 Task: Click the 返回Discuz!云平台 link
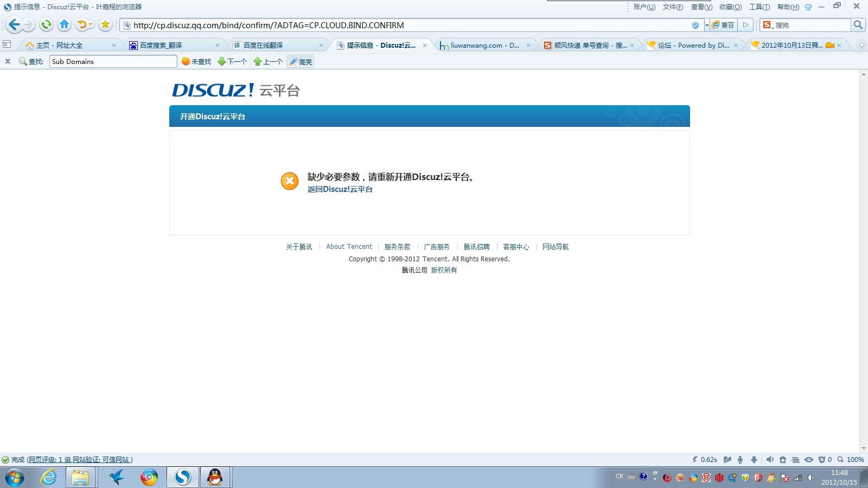pyautogui.click(x=340, y=189)
